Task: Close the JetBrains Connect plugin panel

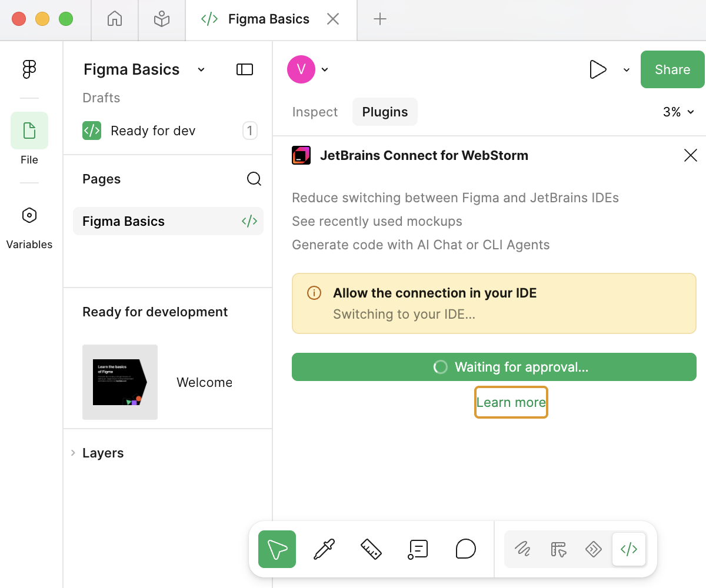Action: coord(691,155)
